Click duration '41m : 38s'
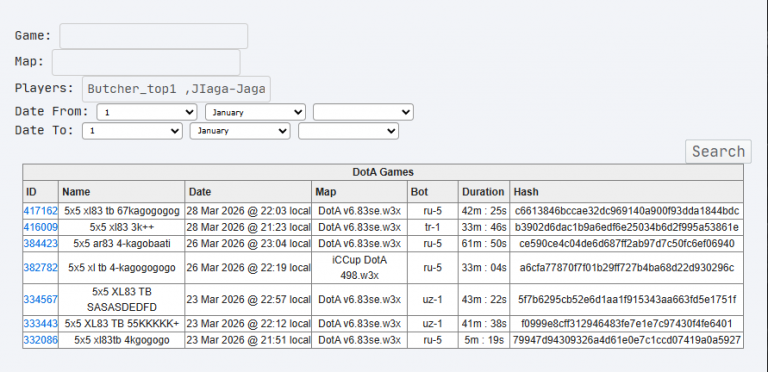The height and width of the screenshot is (372, 768). (484, 324)
